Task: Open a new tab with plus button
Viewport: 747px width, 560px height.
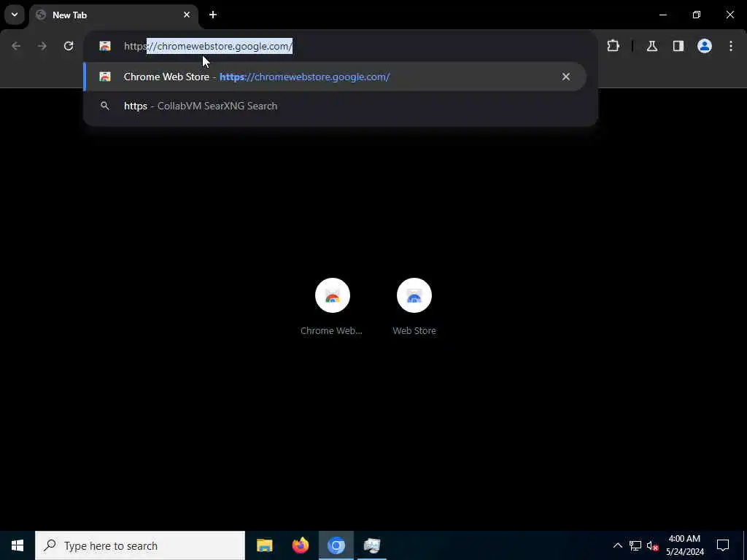Action: 213,15
